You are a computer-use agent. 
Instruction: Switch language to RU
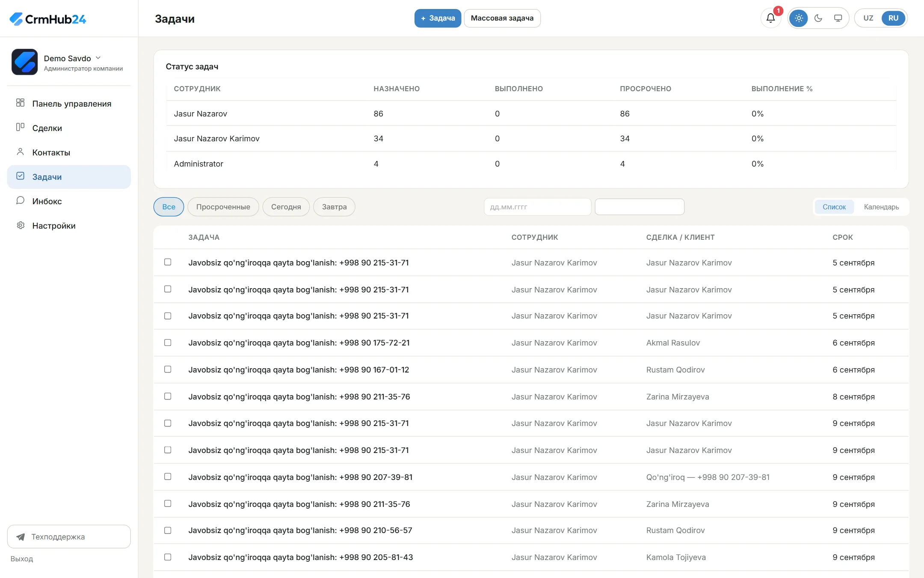click(893, 18)
